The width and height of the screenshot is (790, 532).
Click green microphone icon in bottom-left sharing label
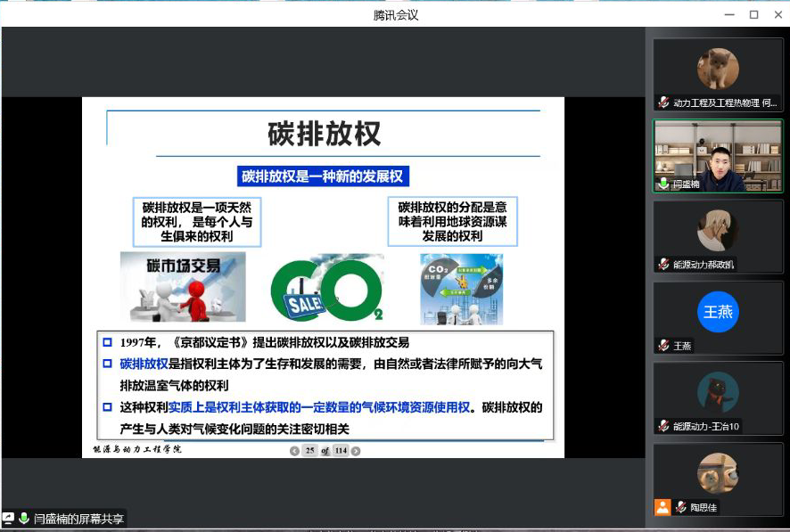point(24,518)
